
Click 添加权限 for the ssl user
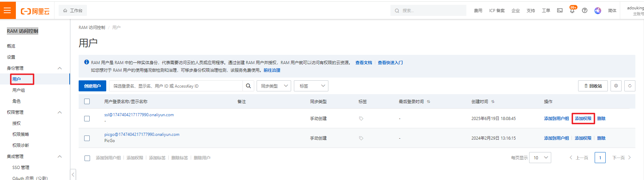tap(583, 119)
